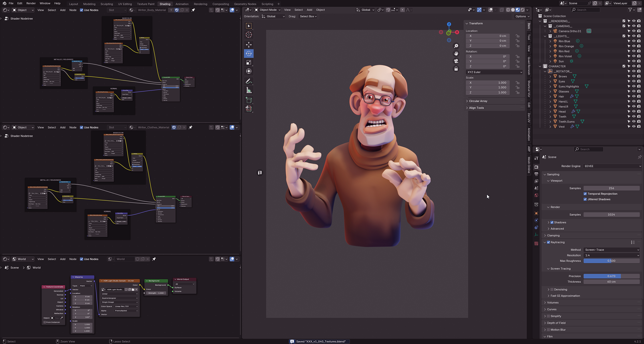644x344 pixels.
Task: Toggle lock camera to view icon
Action: 456,69
